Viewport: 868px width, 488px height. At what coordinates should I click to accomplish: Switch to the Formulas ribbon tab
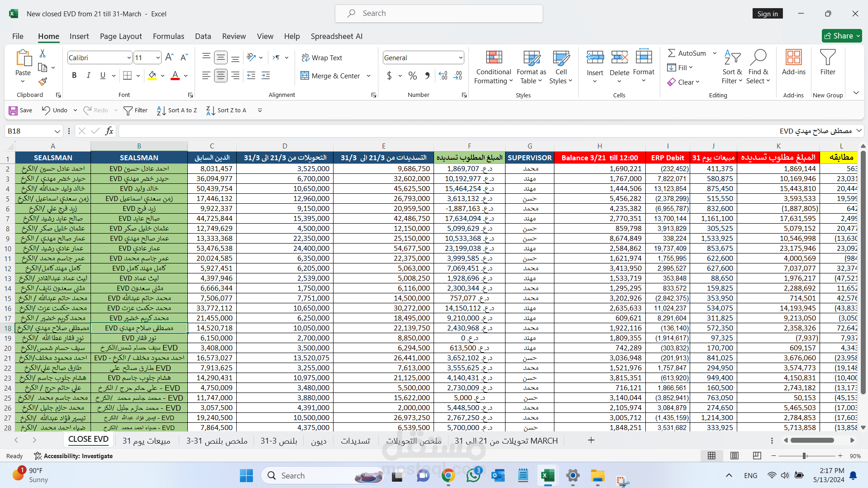[168, 36]
